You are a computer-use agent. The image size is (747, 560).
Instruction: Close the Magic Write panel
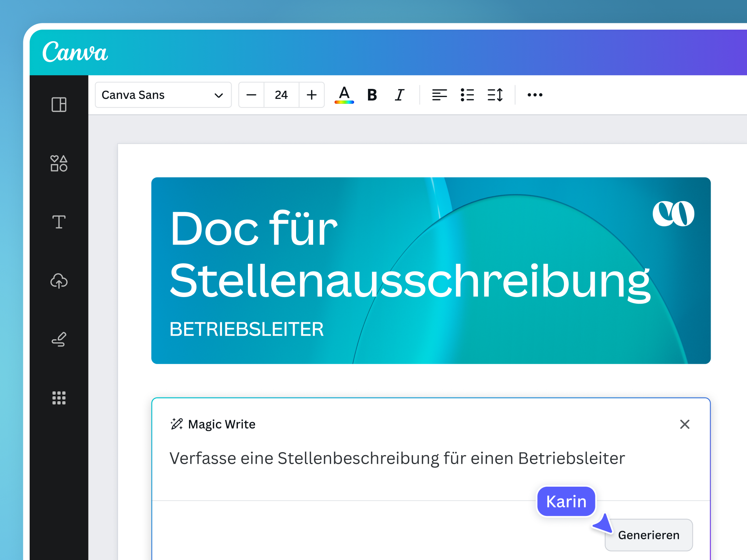click(x=685, y=424)
